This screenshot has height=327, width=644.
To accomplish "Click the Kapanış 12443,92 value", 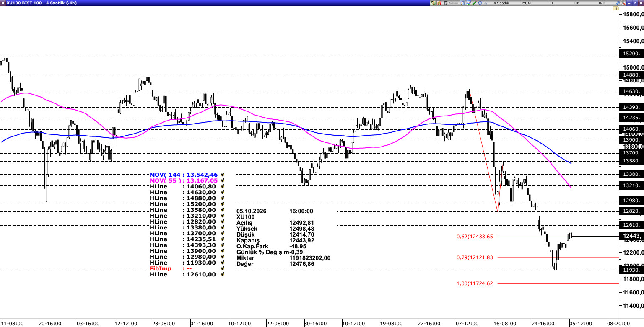I will click(301, 240).
